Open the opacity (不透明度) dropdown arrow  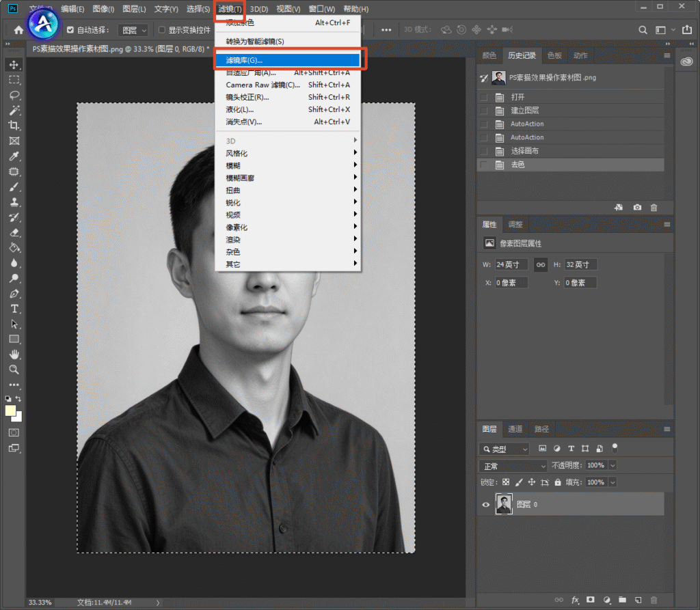click(613, 465)
